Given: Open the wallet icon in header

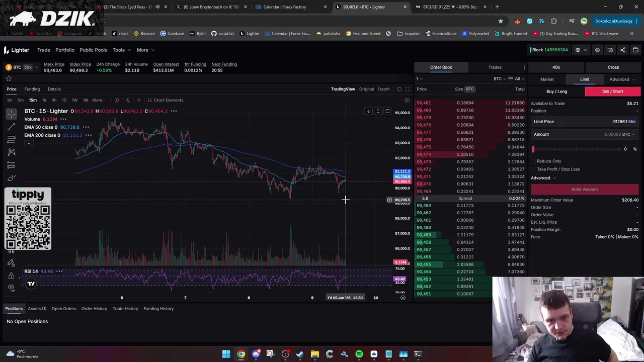Looking at the screenshot, I should coord(635,50).
